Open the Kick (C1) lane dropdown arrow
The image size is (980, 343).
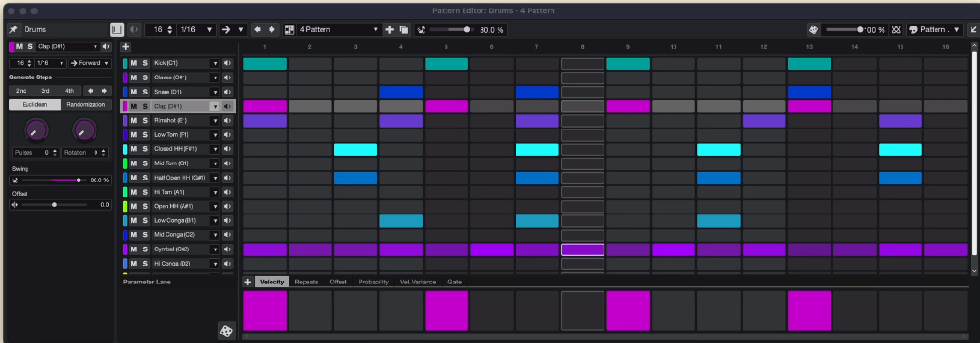pyautogui.click(x=215, y=63)
